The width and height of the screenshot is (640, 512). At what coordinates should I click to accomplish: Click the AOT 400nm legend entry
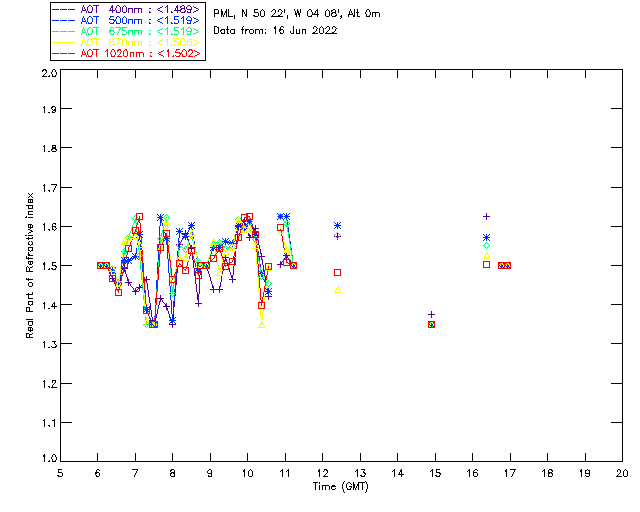click(127, 9)
